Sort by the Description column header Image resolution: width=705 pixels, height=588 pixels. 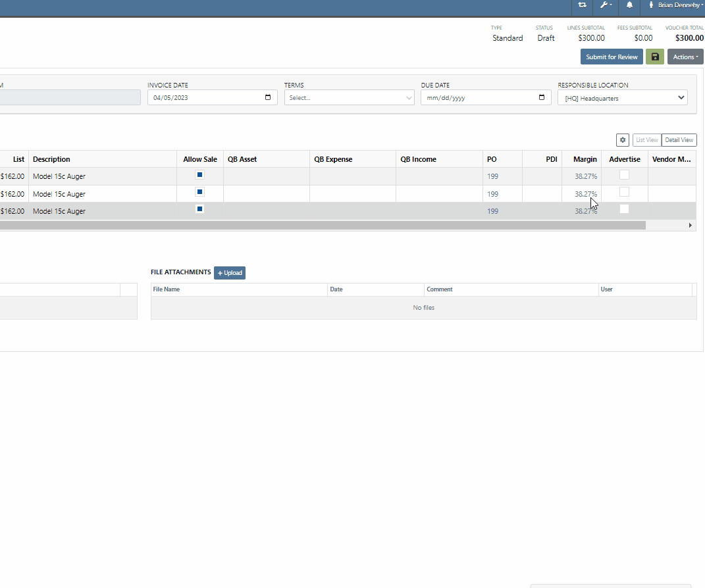point(103,159)
